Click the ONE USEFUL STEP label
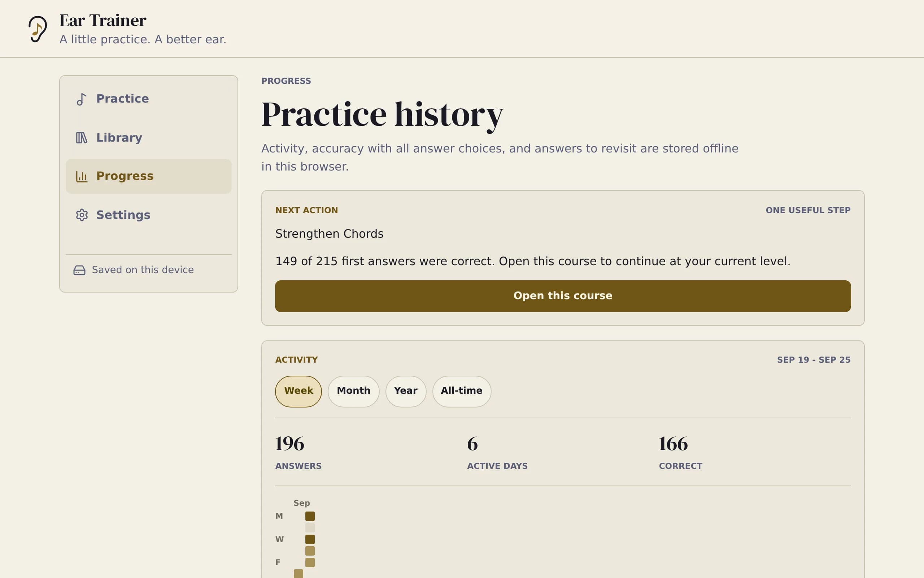 tap(808, 210)
